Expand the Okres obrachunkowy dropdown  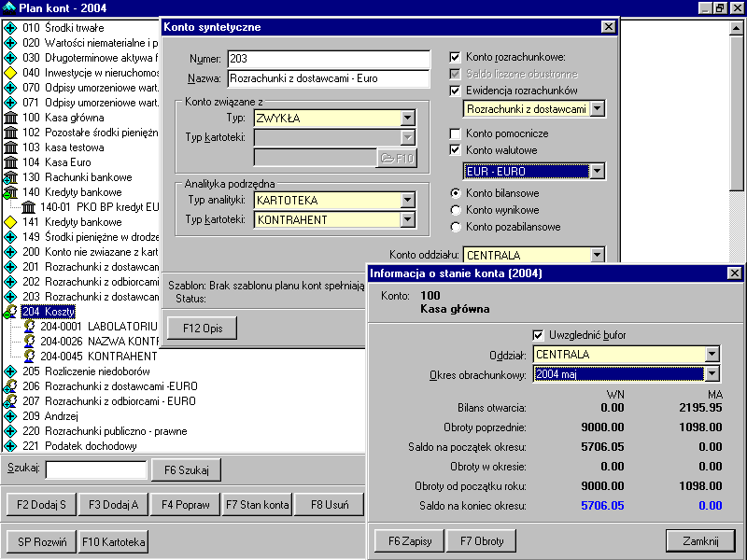tap(712, 374)
